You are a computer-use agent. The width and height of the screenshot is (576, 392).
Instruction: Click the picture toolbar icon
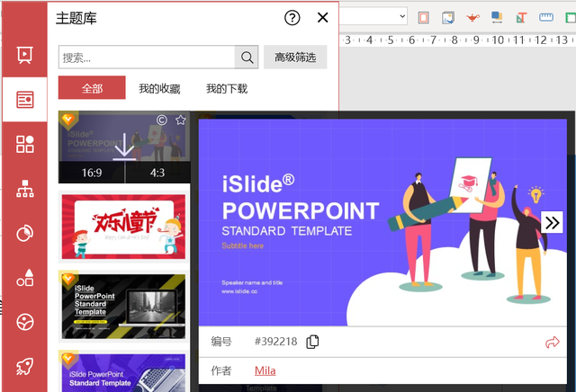click(x=448, y=18)
